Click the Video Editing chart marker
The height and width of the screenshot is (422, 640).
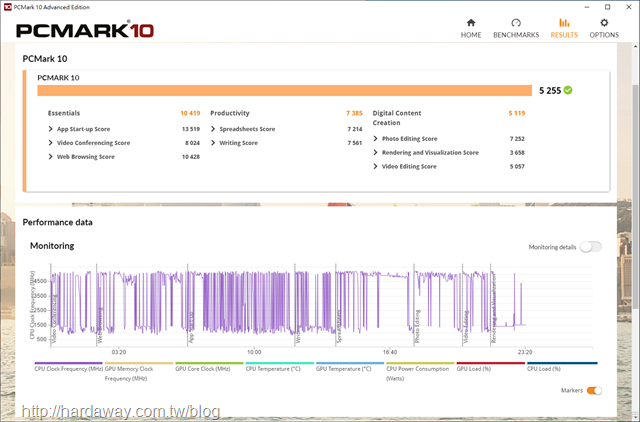466,326
